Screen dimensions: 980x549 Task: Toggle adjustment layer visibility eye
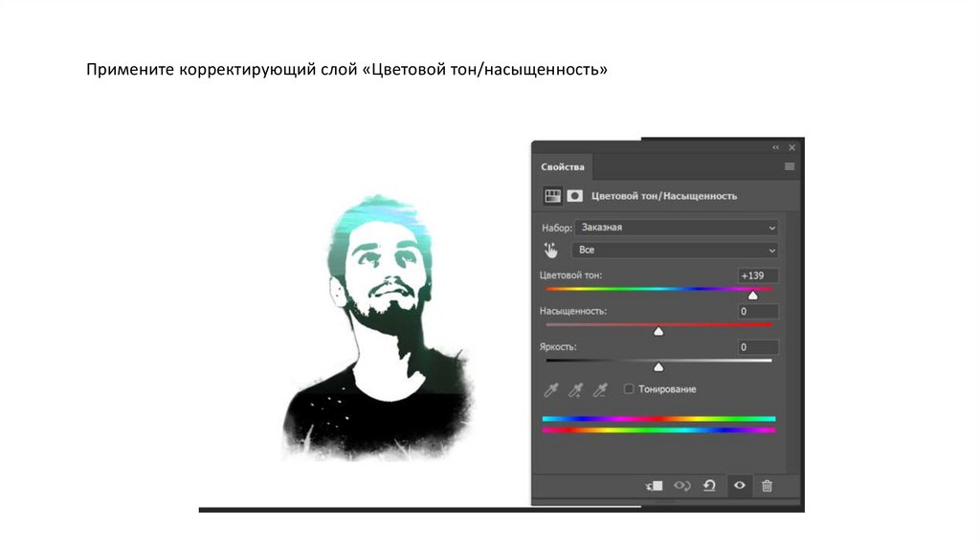click(740, 485)
